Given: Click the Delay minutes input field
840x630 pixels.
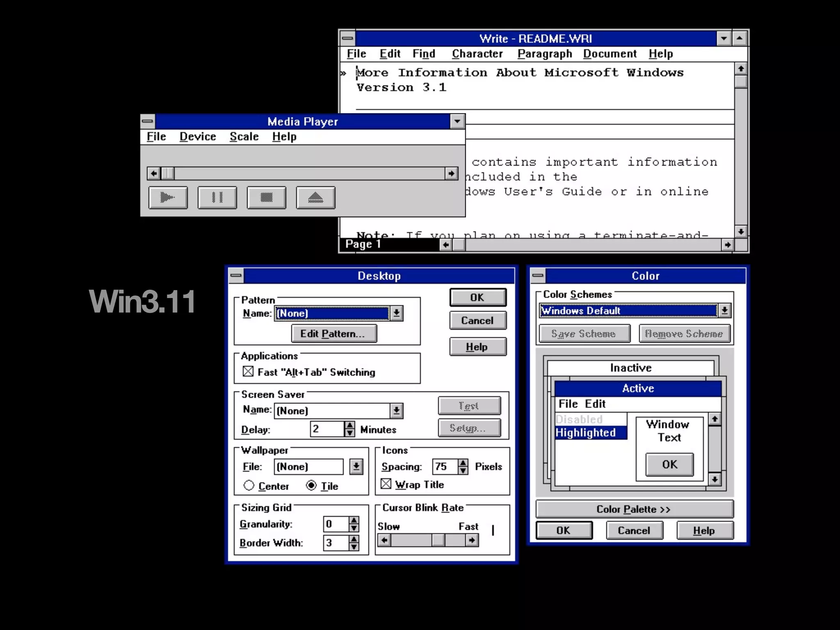Looking at the screenshot, I should (327, 429).
